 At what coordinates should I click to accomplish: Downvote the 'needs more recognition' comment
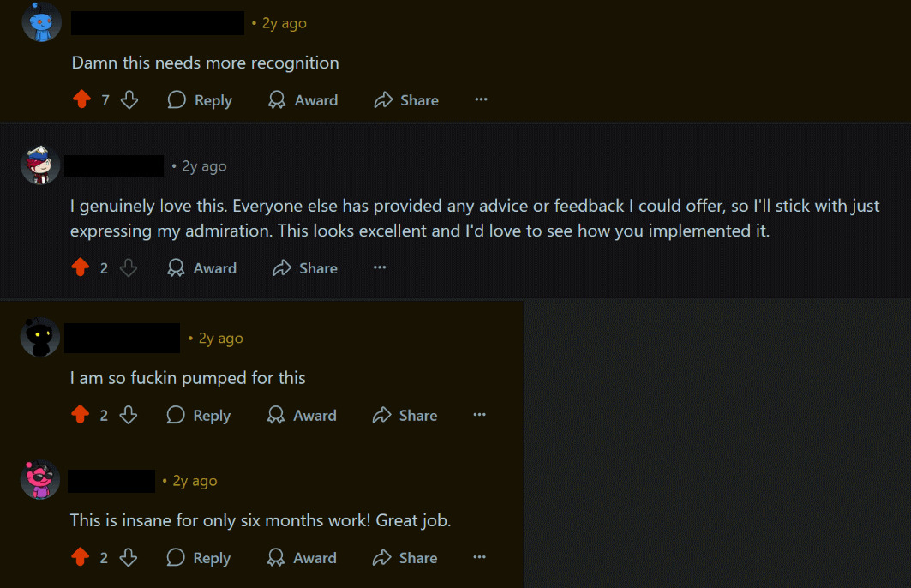129,100
